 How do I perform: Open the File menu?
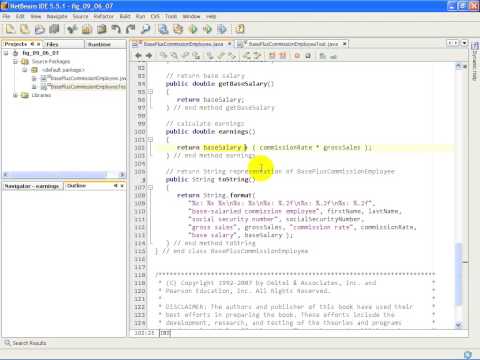pos(6,16)
